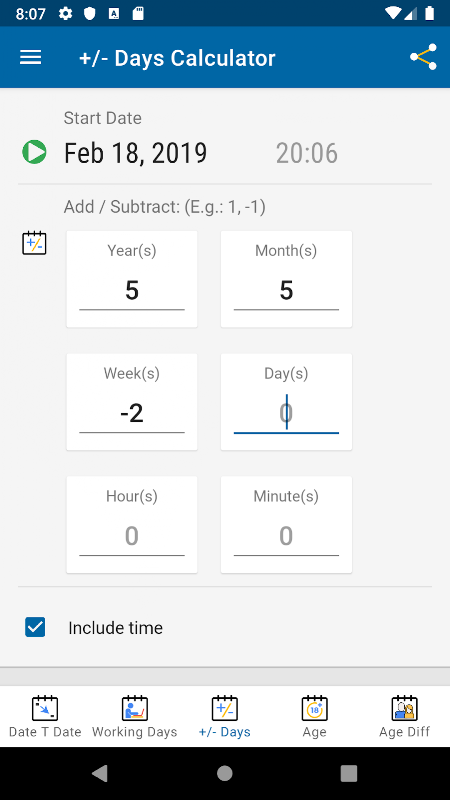Image resolution: width=450 pixels, height=800 pixels.
Task: Focus the Year(s) input field
Action: pos(132,291)
